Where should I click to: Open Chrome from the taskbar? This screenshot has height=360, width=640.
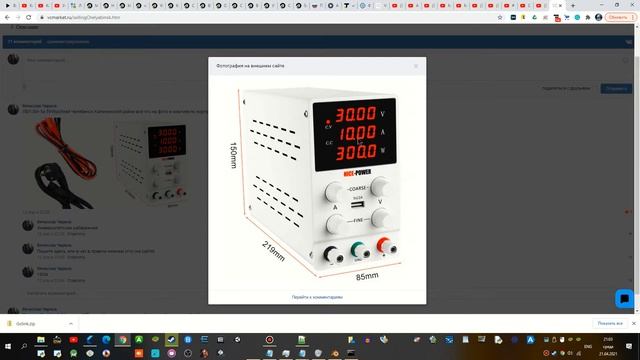coord(123,340)
